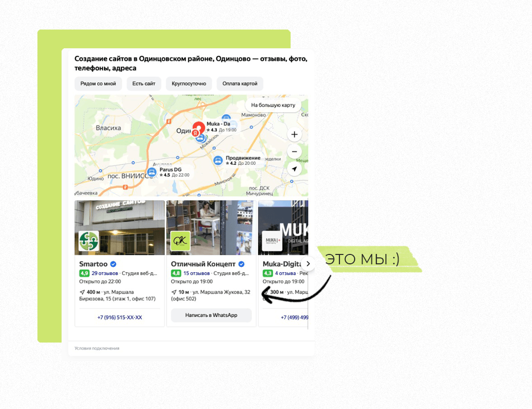This screenshot has height=409, width=532.
Task: Select the Parus DG map marker icon
Action: (152, 172)
